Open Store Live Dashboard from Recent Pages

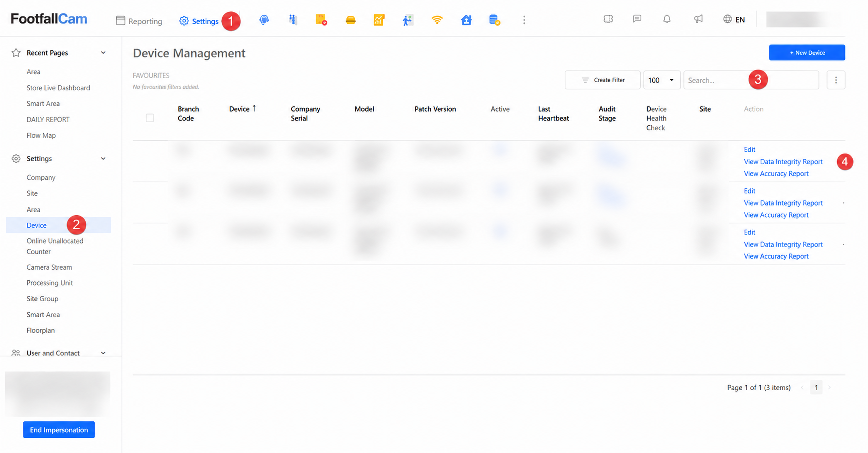coord(58,88)
